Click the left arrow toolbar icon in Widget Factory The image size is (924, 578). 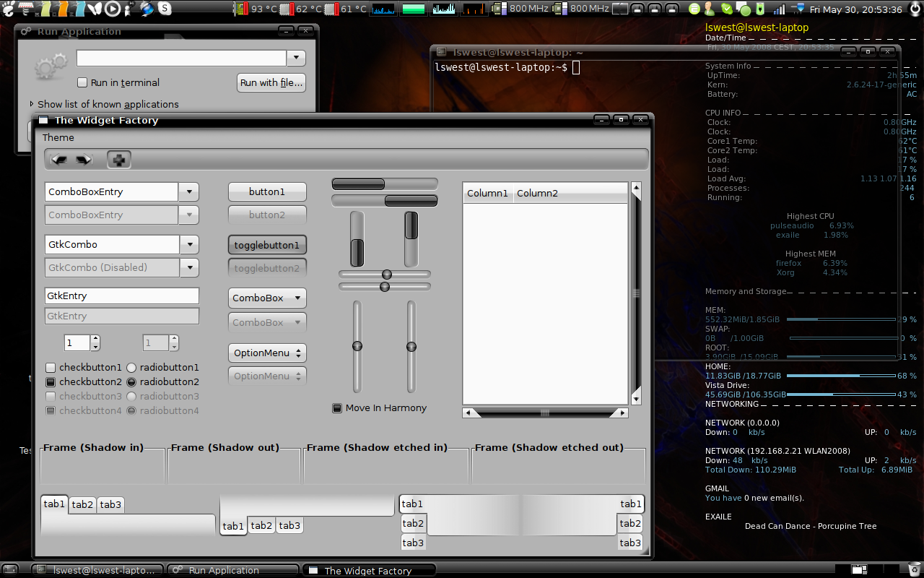pyautogui.click(x=59, y=160)
